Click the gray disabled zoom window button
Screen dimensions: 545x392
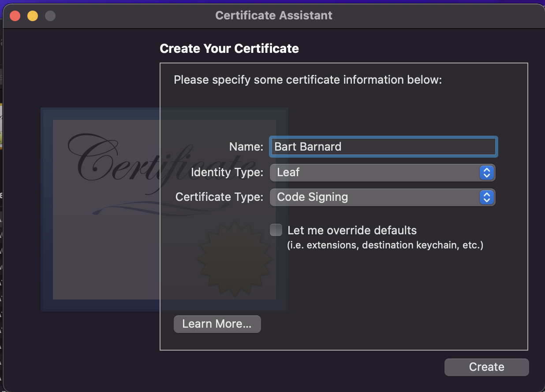[x=50, y=16]
